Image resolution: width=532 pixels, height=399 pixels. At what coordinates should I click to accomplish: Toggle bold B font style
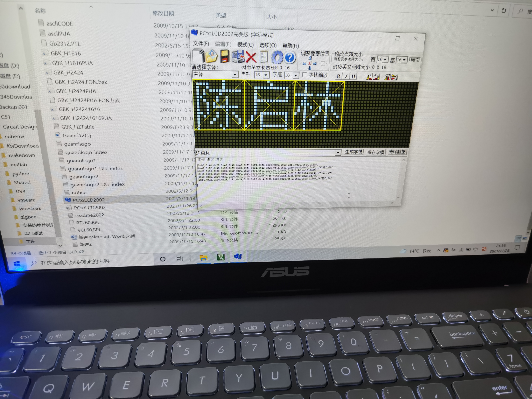click(x=338, y=76)
